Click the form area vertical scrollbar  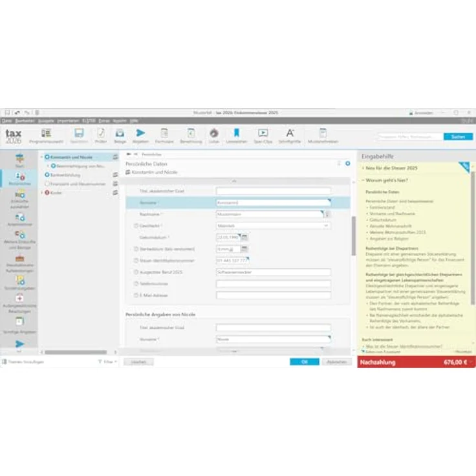tap(353, 236)
